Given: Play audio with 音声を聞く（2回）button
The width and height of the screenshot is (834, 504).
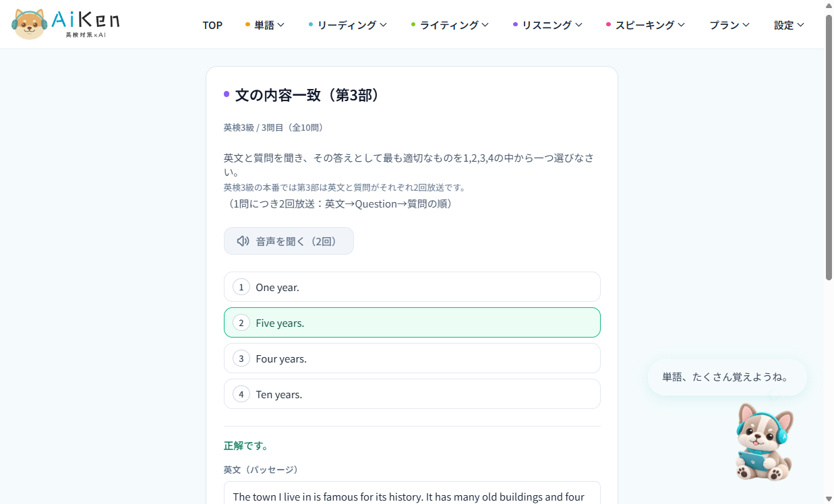Looking at the screenshot, I should pos(289,241).
